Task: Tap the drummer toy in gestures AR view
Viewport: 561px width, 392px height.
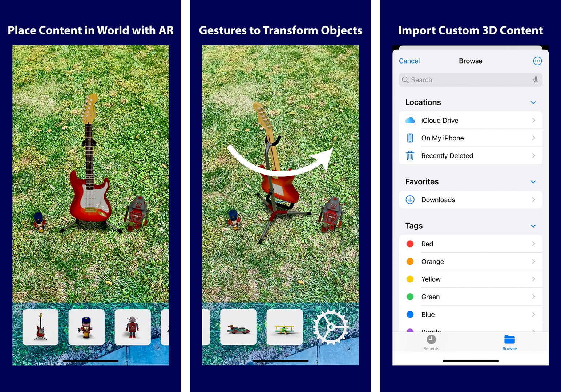Action: tap(234, 220)
